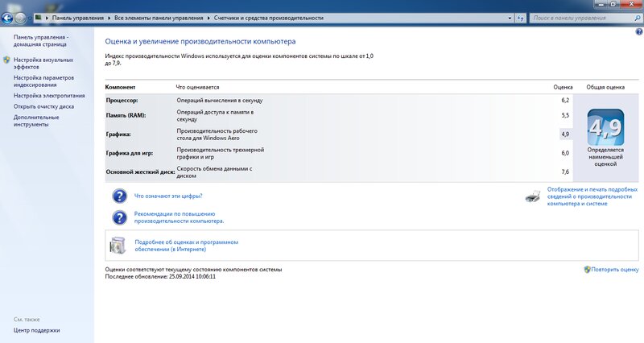Click the 'Память (RAM):' row label
Viewport: 644px width, 343px height.
pyautogui.click(x=126, y=115)
